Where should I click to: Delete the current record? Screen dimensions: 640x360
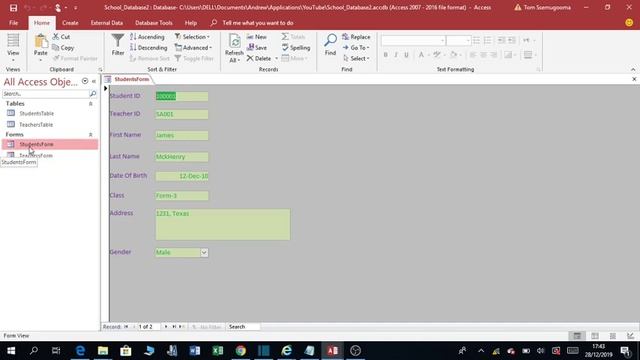point(259,59)
